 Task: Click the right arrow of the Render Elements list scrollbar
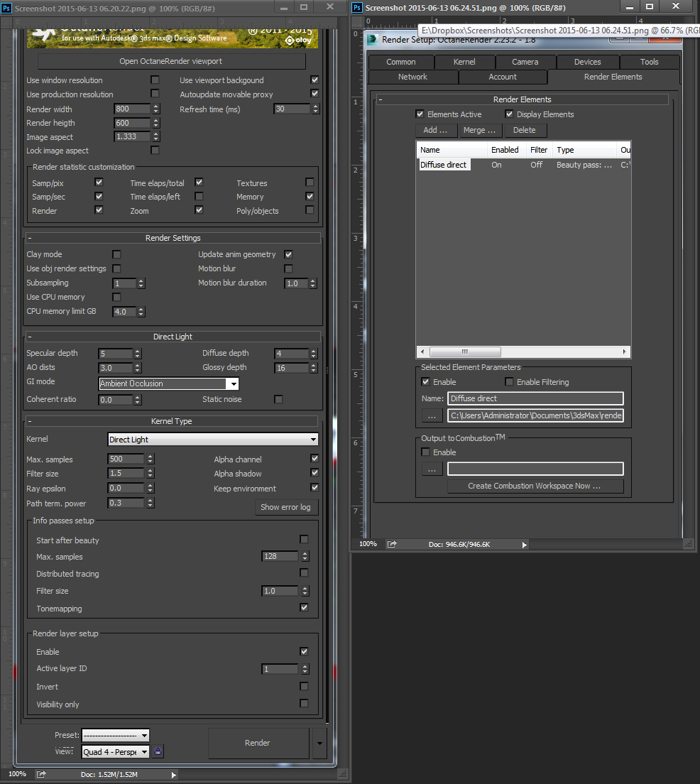click(625, 352)
